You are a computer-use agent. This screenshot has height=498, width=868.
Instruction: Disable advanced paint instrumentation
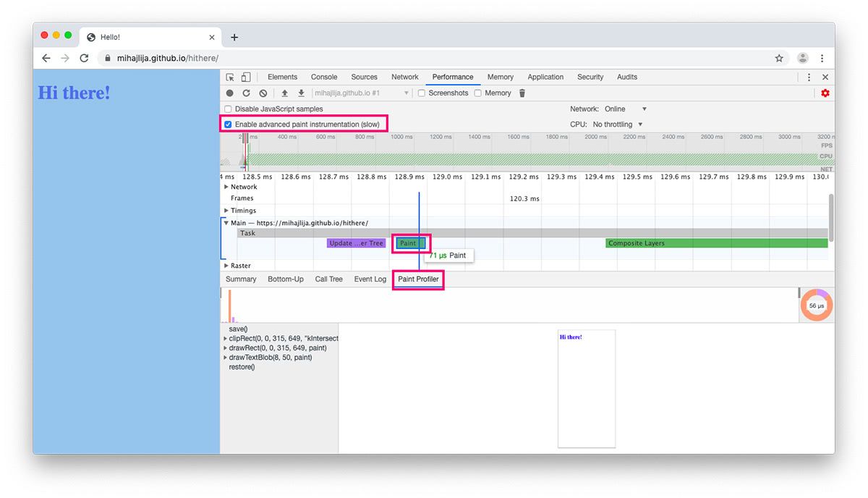(229, 124)
